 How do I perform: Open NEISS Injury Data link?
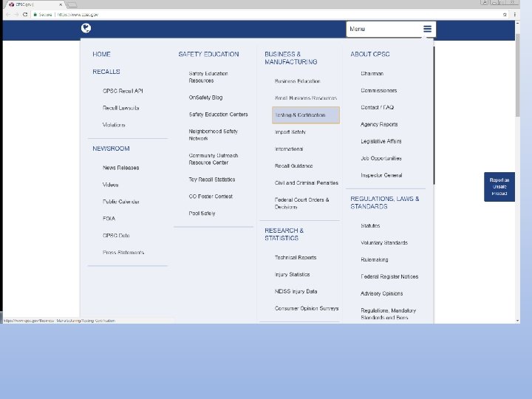pyautogui.click(x=296, y=291)
